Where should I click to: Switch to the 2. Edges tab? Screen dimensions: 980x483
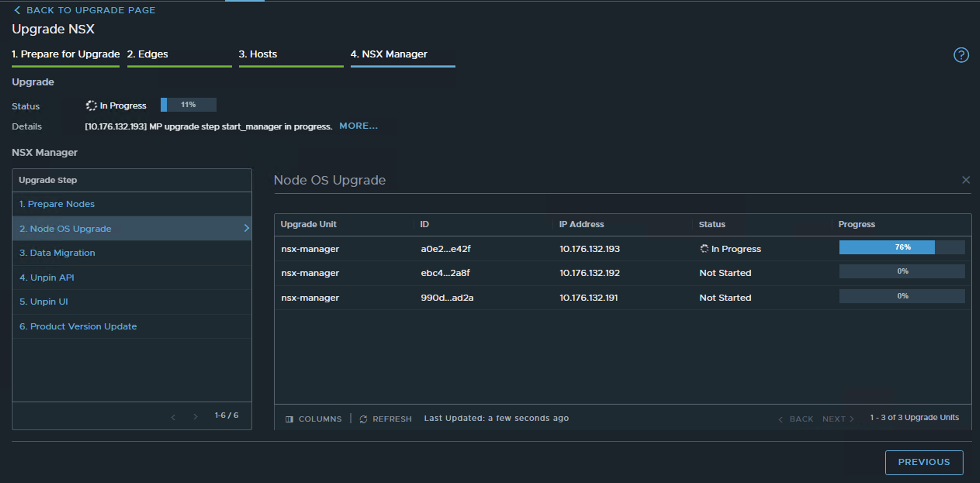(147, 54)
